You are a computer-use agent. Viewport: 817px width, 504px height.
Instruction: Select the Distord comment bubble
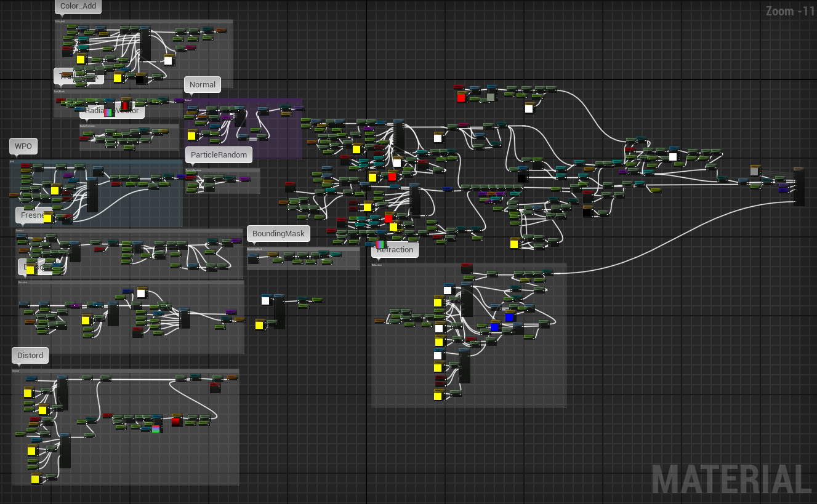[x=30, y=356]
